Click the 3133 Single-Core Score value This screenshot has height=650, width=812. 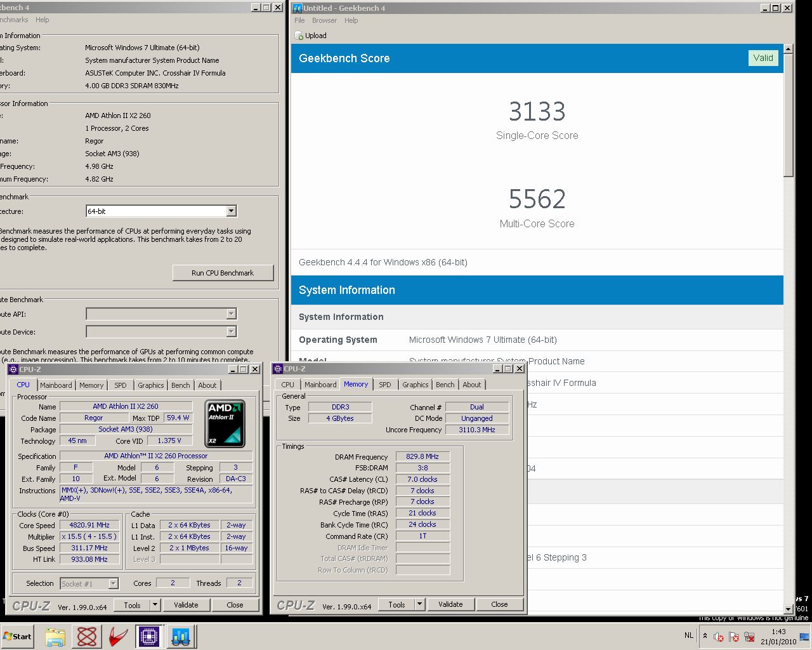click(x=537, y=112)
